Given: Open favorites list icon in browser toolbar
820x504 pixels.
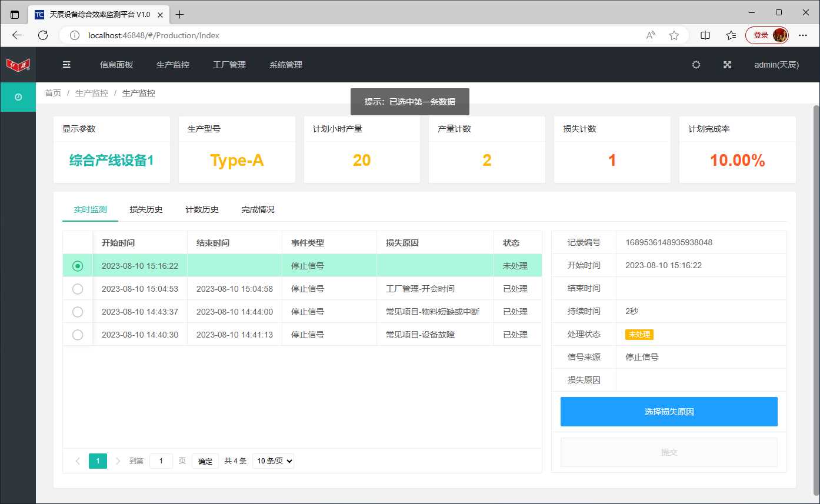Looking at the screenshot, I should click(x=731, y=35).
